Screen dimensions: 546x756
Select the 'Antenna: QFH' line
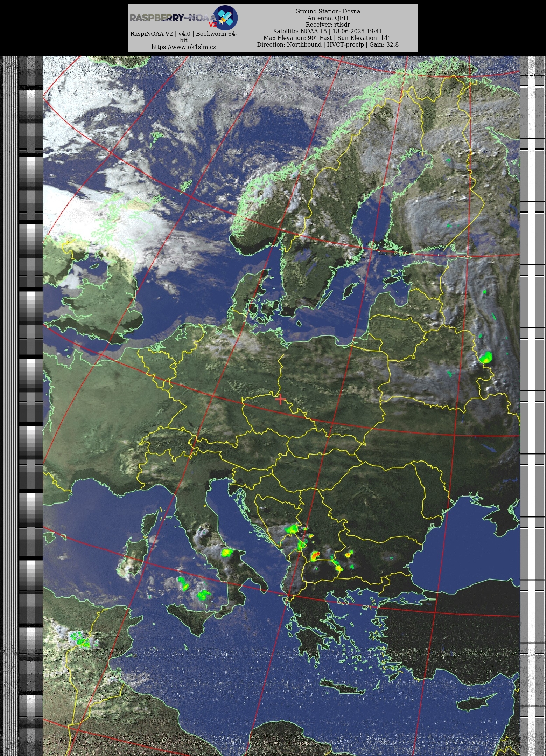[x=328, y=18]
